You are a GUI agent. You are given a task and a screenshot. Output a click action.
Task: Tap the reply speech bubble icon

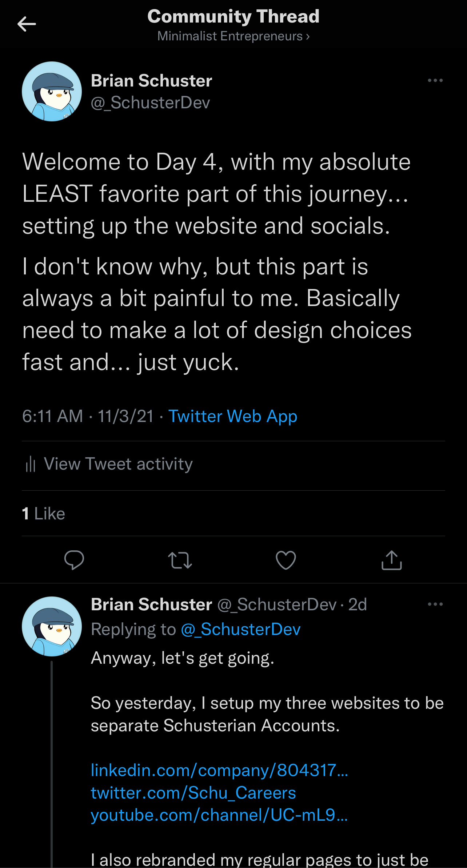pyautogui.click(x=74, y=560)
